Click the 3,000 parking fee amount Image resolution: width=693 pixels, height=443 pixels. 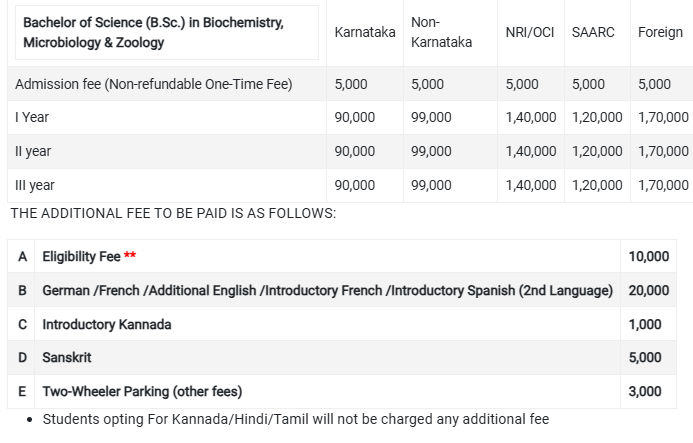(645, 392)
